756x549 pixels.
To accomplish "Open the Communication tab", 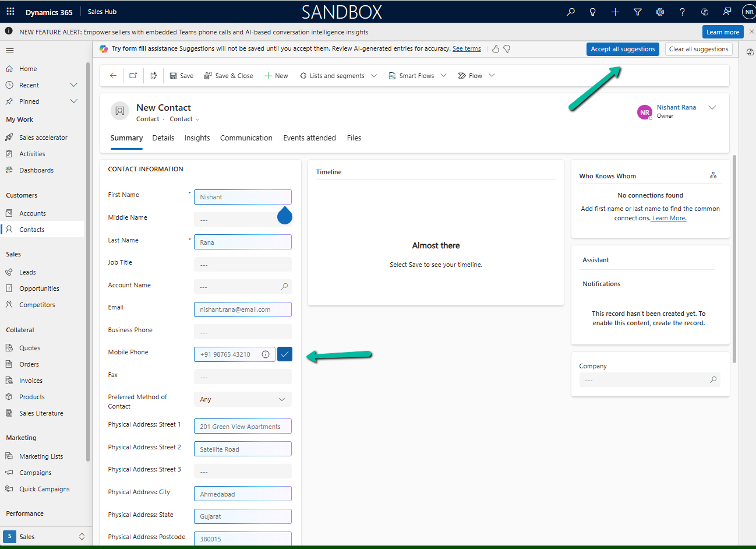I will pyautogui.click(x=246, y=138).
